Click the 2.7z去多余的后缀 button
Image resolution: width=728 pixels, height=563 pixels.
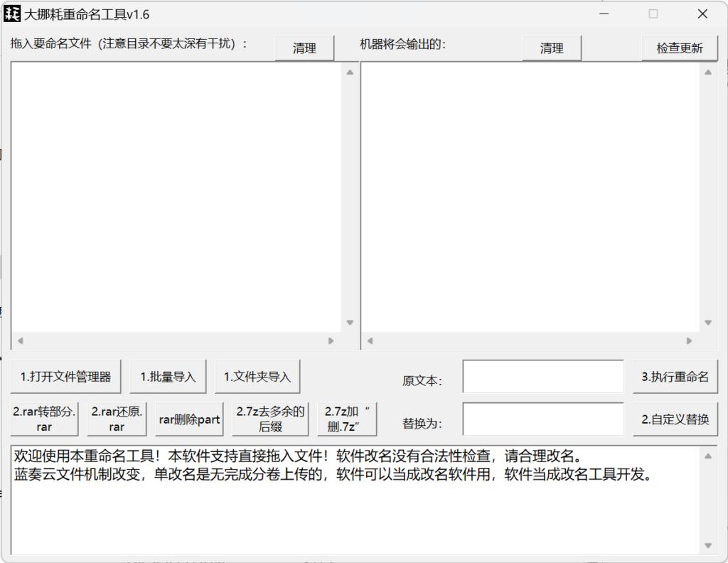point(270,419)
